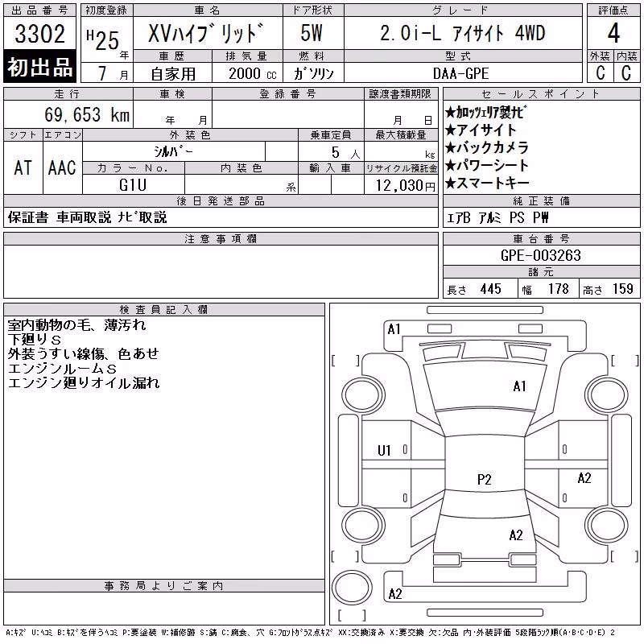Select the 譲渡書類期限 header
The width and height of the screenshot is (644, 644).
(x=400, y=94)
